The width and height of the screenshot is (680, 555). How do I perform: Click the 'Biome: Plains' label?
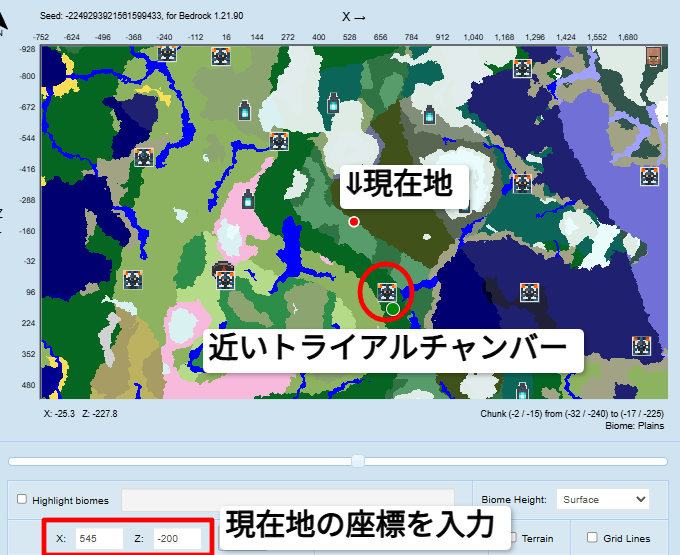pos(634,426)
